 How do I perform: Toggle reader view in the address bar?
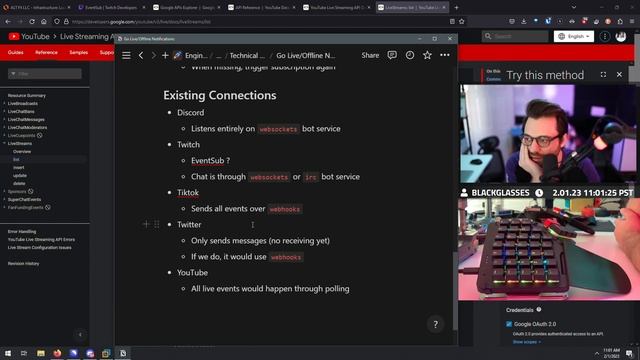tap(452, 21)
